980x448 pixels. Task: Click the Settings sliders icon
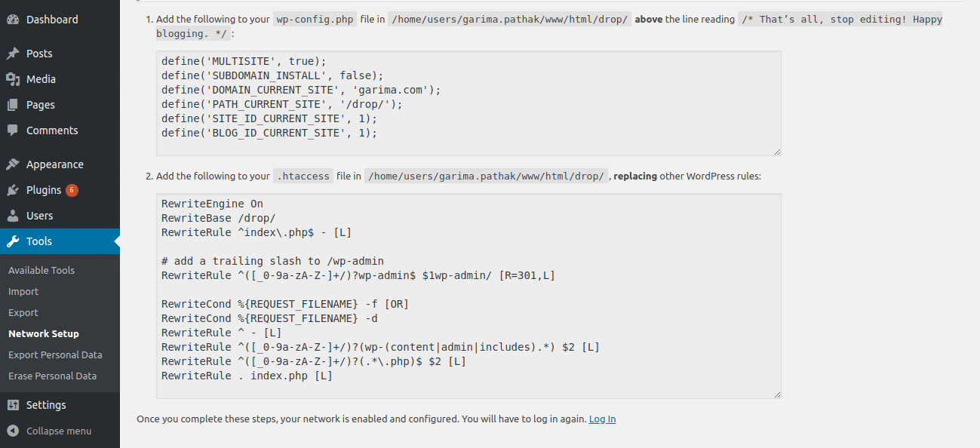(x=13, y=405)
